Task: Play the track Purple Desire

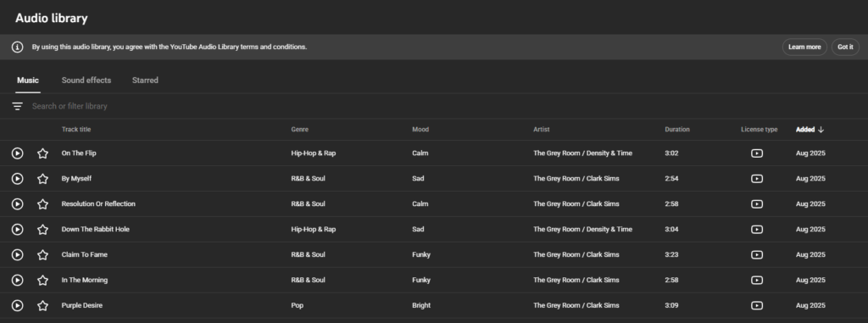Action: point(18,305)
